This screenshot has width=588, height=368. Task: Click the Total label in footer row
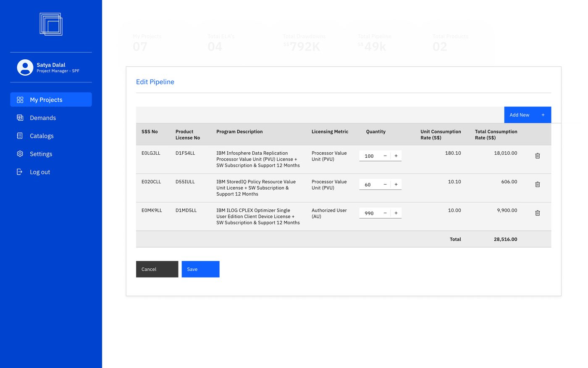[x=455, y=239]
